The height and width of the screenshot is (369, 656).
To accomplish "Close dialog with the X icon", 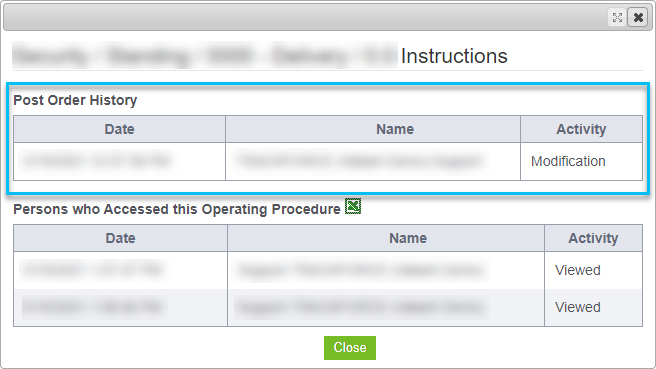I will [638, 18].
